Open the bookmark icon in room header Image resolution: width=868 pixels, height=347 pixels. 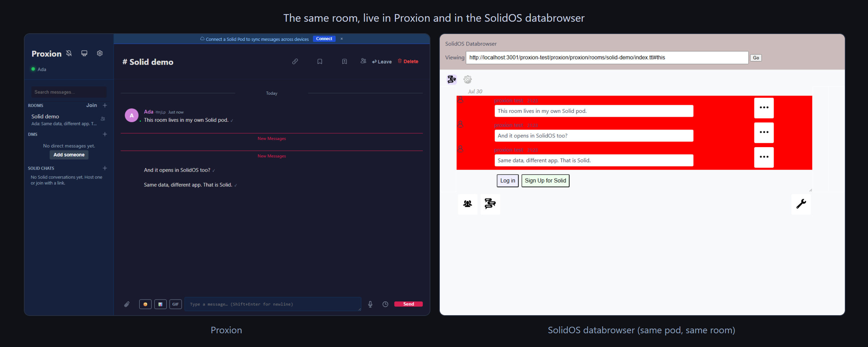click(320, 61)
